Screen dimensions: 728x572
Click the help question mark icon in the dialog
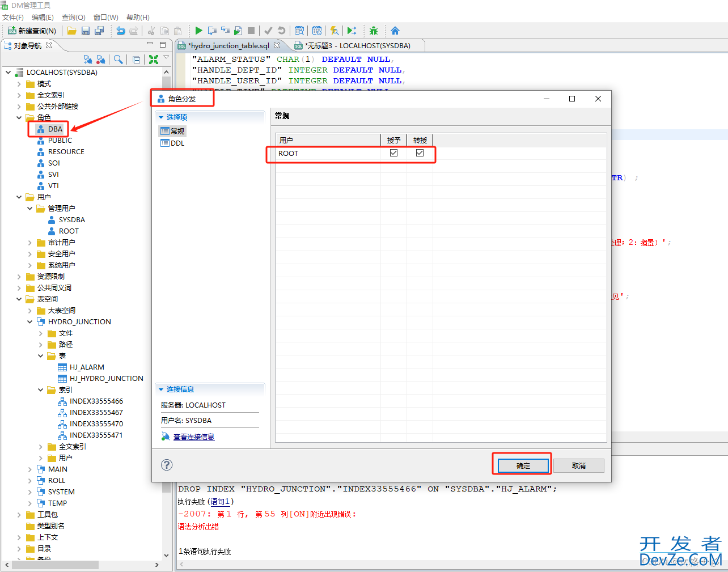(167, 465)
